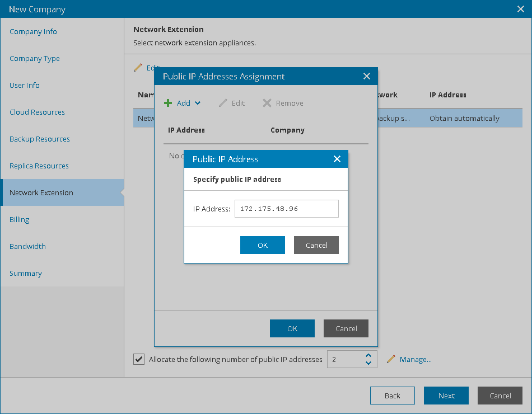
Task: Open the Bandwidth step
Action: tap(27, 247)
